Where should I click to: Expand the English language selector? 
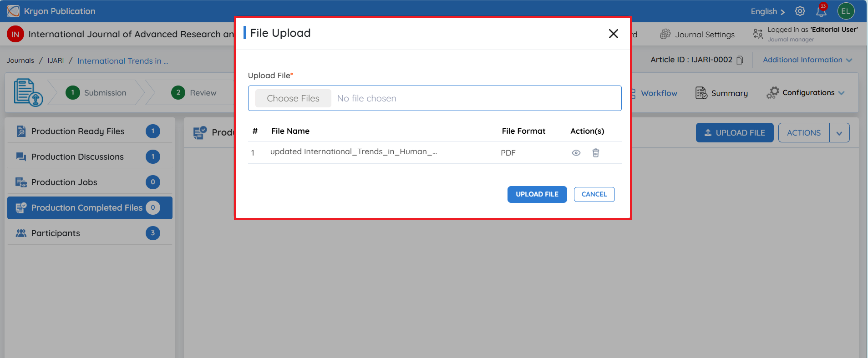[768, 11]
